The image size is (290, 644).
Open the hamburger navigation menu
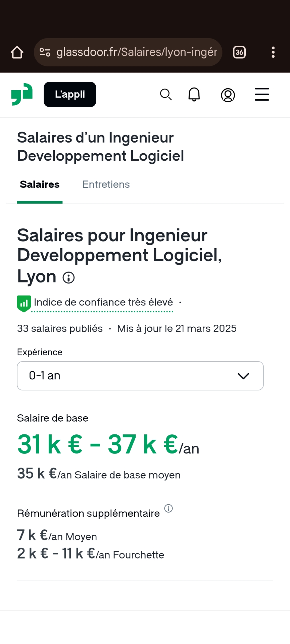pos(262,95)
